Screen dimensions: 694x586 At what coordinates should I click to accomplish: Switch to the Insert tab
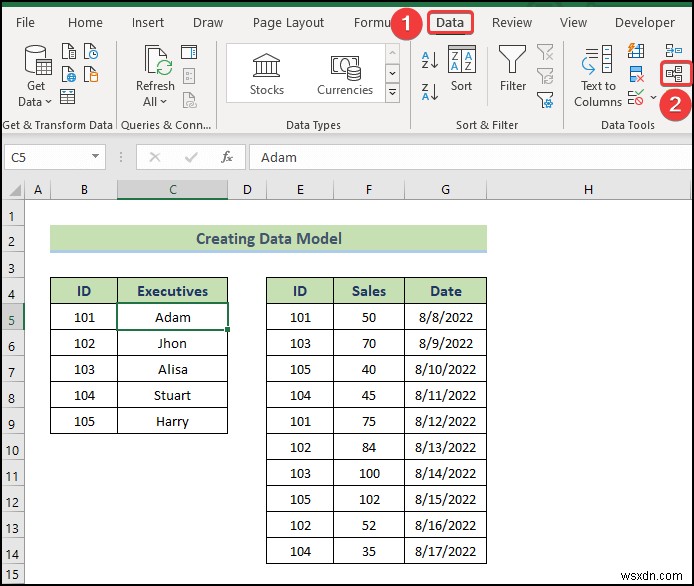148,23
